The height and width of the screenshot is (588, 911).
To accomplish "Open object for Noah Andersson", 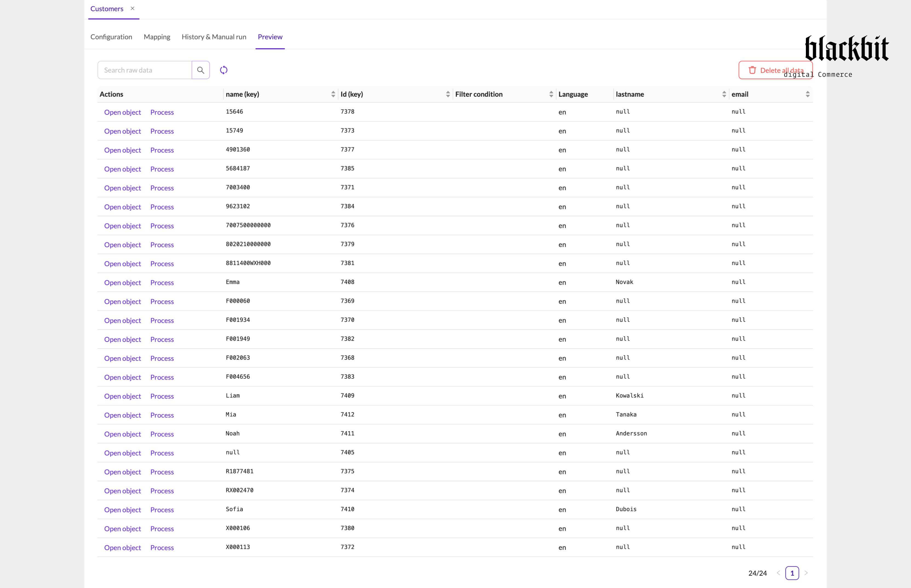I will (x=123, y=434).
